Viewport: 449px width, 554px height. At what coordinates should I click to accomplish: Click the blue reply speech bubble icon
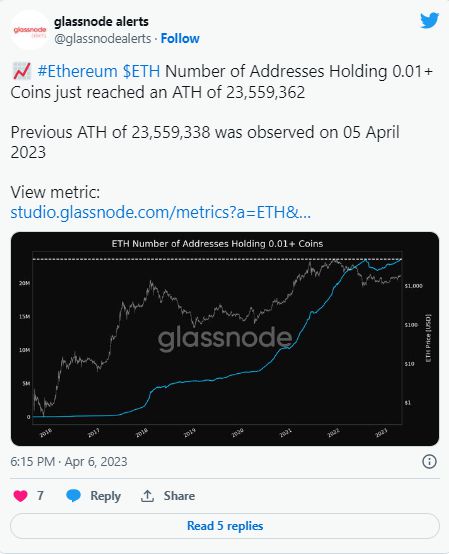pyautogui.click(x=73, y=496)
